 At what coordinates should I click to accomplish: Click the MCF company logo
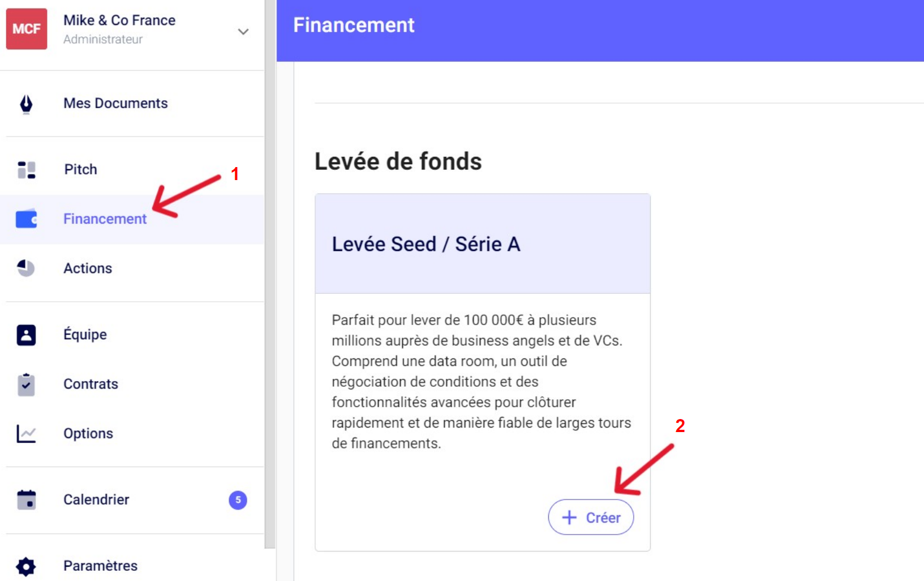(27, 29)
